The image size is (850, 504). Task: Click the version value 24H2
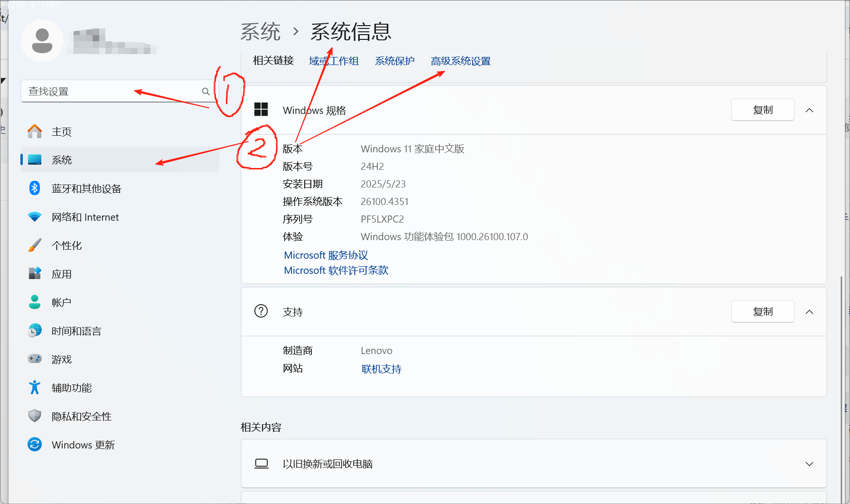pos(372,167)
